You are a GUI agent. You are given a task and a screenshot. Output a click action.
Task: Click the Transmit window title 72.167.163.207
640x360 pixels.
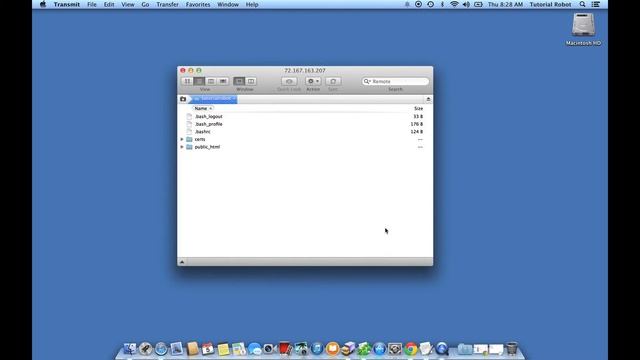coord(305,71)
